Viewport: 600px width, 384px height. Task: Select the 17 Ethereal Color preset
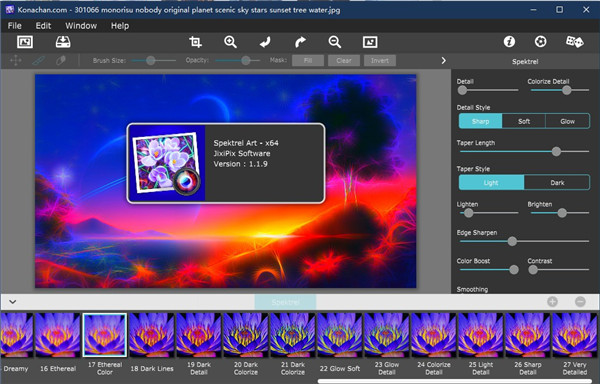point(104,335)
